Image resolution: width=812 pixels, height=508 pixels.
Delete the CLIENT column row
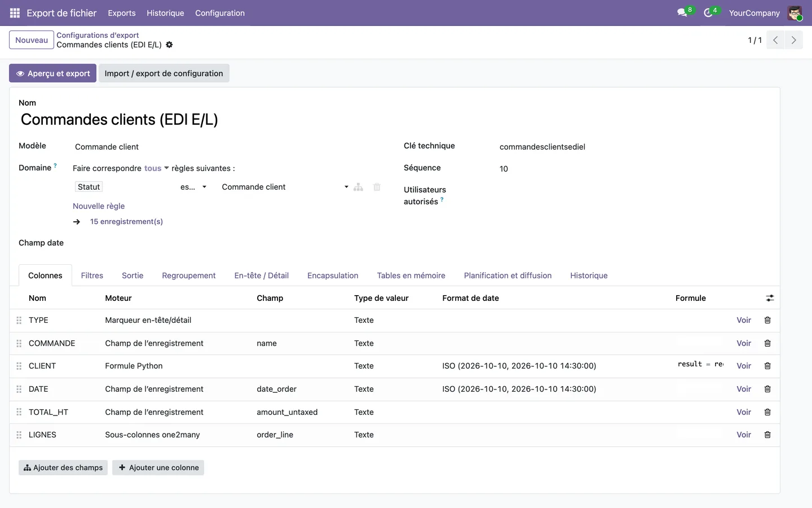(x=767, y=366)
